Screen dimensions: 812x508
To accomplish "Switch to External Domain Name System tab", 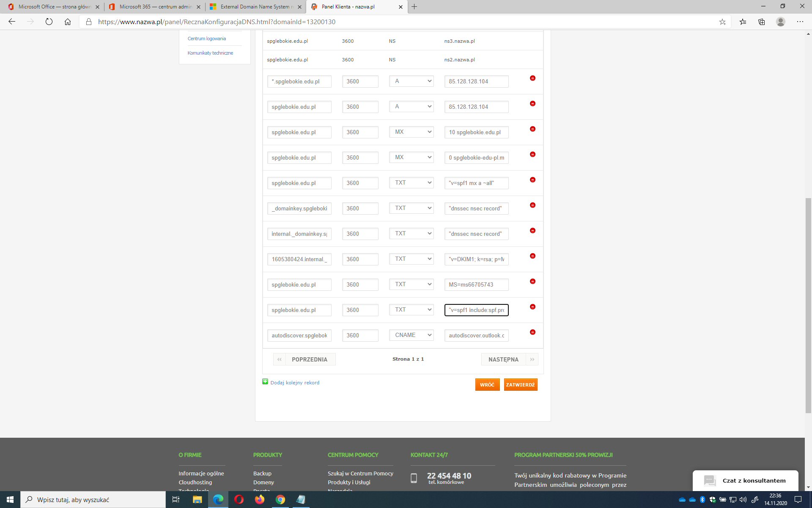I will [255, 7].
